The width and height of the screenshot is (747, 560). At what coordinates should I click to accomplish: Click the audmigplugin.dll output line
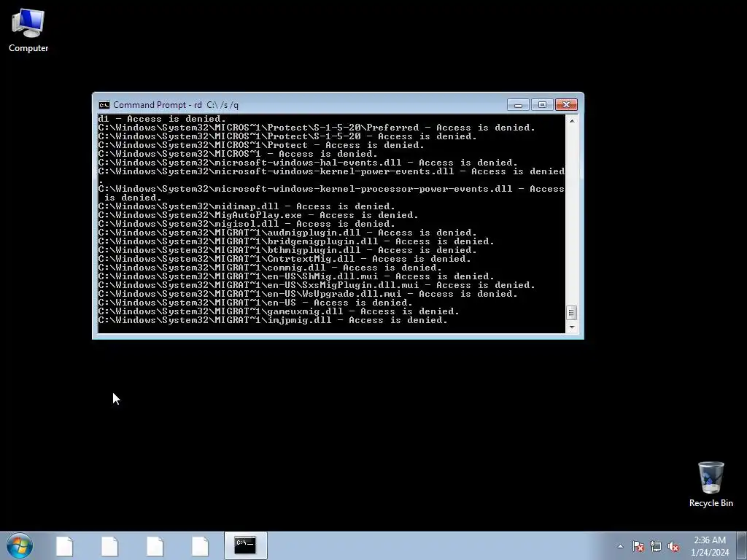point(287,233)
